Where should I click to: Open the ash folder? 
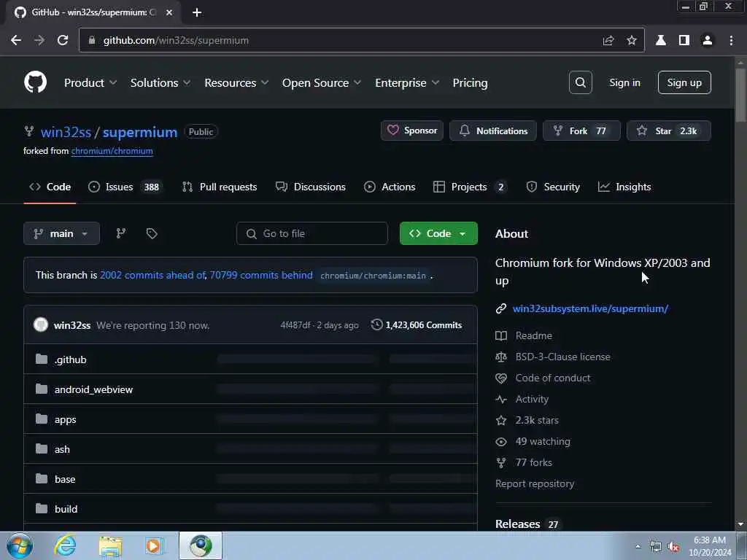coord(62,449)
